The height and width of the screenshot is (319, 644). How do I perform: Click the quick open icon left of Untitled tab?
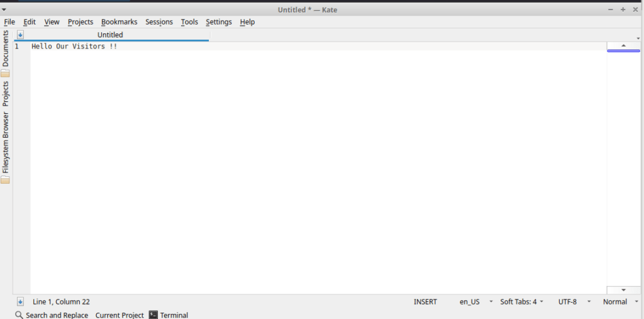coord(20,35)
